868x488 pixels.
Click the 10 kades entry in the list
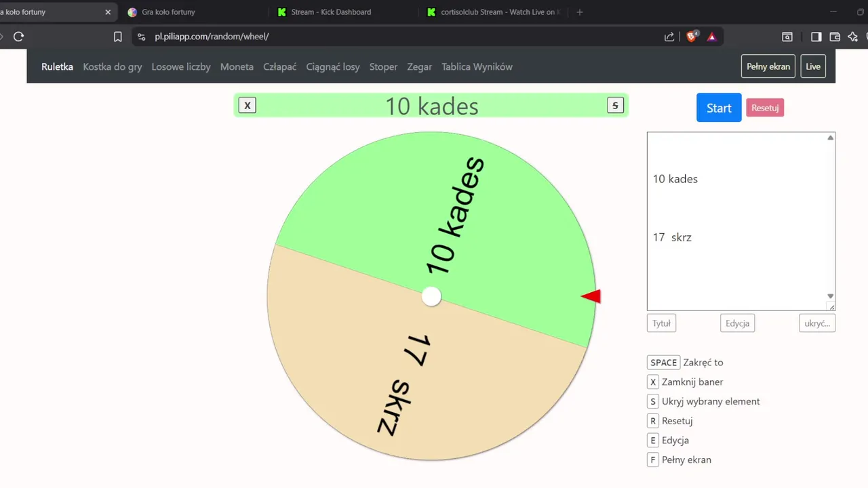[x=675, y=179]
